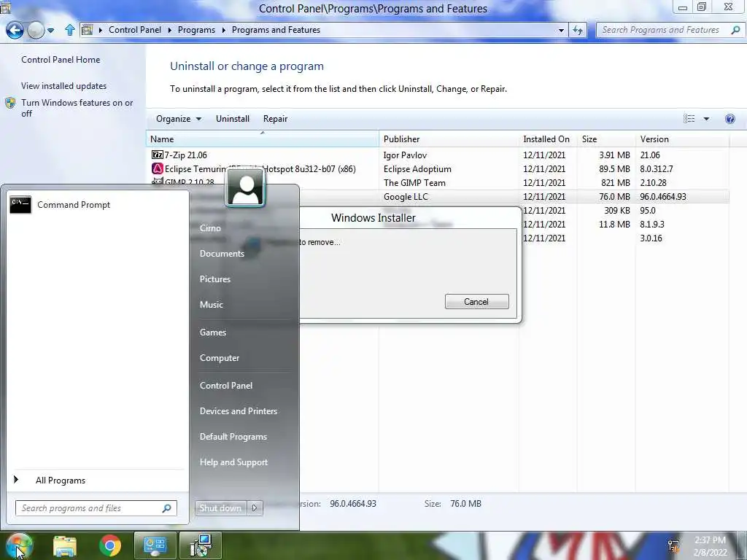The image size is (747, 560).
Task: Click the Up one level arrow
Action: 69,30
